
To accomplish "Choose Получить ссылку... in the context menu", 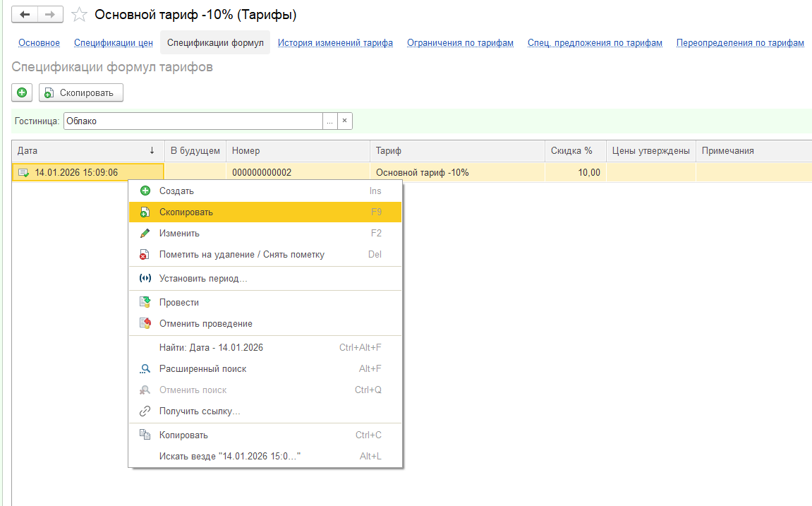I will pyautogui.click(x=265, y=411).
